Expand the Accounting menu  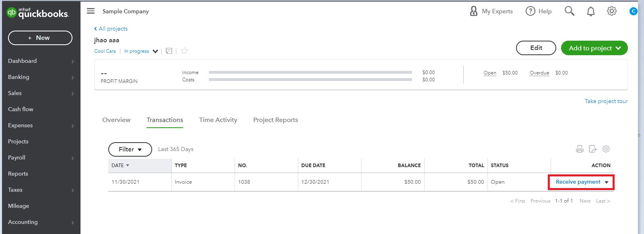click(x=40, y=222)
